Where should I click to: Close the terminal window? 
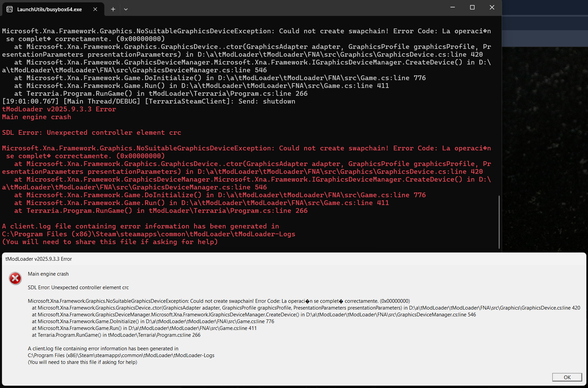(x=492, y=7)
